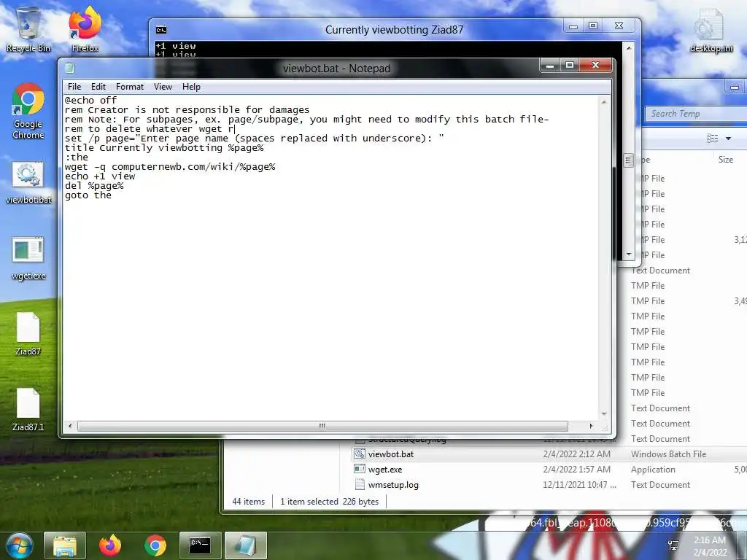Click 'Windows Batch File' type cell
The width and height of the screenshot is (747, 560).
pos(668,454)
